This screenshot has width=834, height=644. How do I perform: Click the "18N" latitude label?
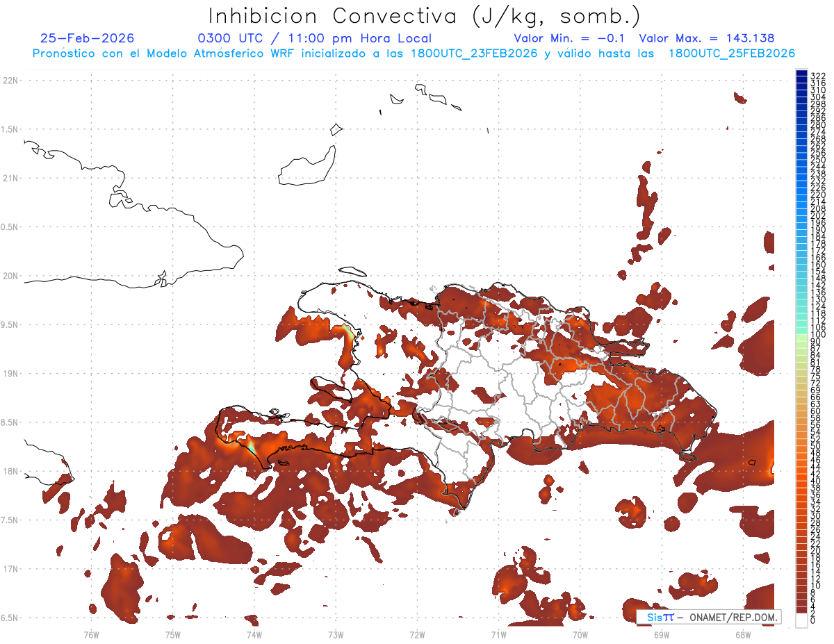click(x=10, y=471)
